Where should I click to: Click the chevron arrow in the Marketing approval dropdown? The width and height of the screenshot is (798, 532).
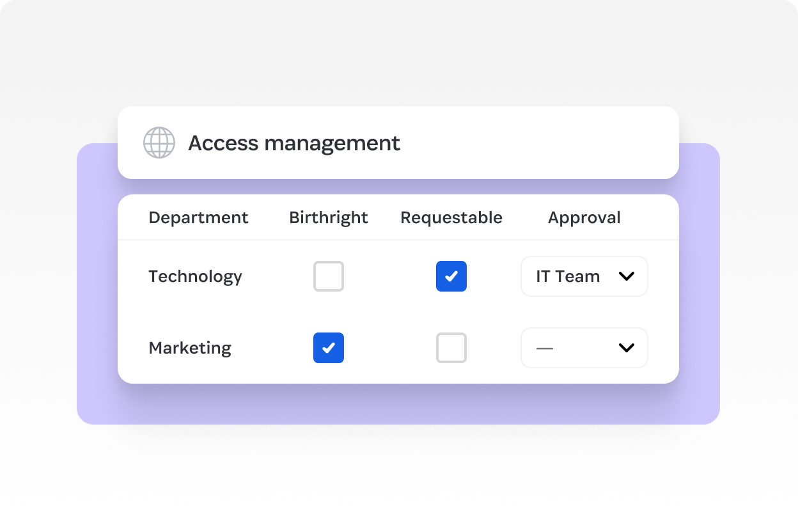tap(626, 348)
